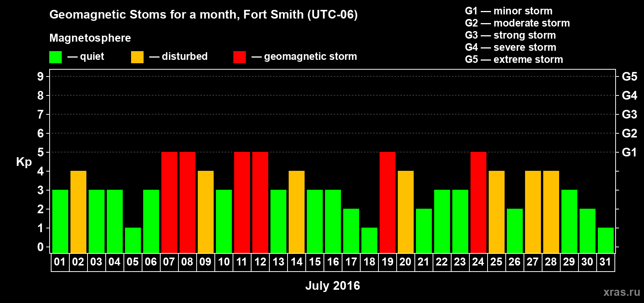The image size is (644, 303).
Task: Click the G3 label on the right axis
Action: tap(630, 114)
